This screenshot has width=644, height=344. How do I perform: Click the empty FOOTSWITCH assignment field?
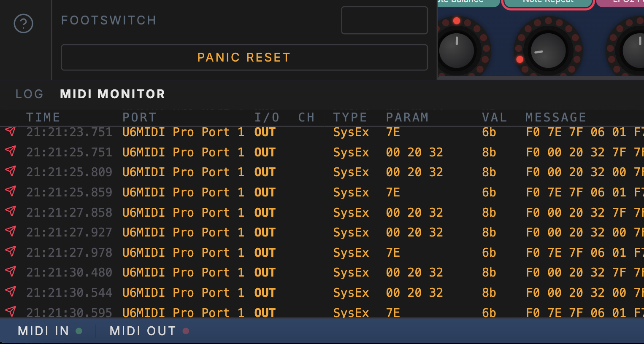coord(384,20)
